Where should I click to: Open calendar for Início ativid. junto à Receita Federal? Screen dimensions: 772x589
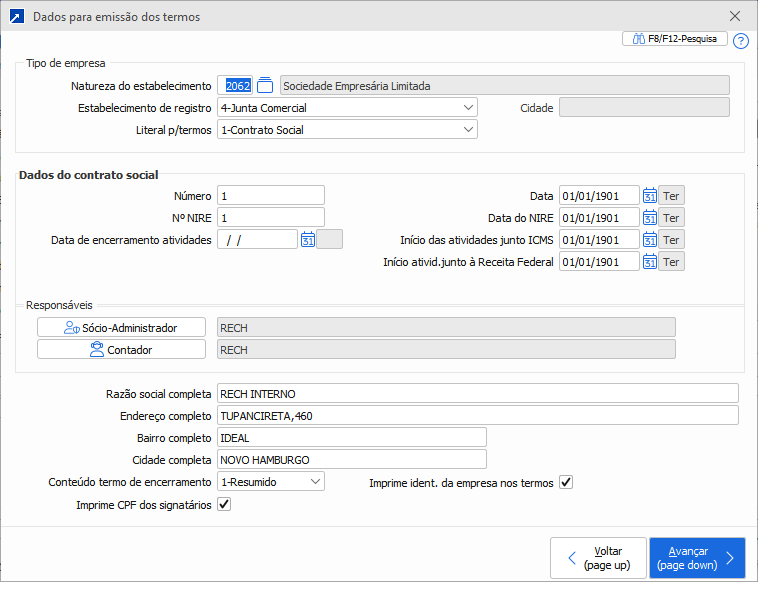(650, 262)
